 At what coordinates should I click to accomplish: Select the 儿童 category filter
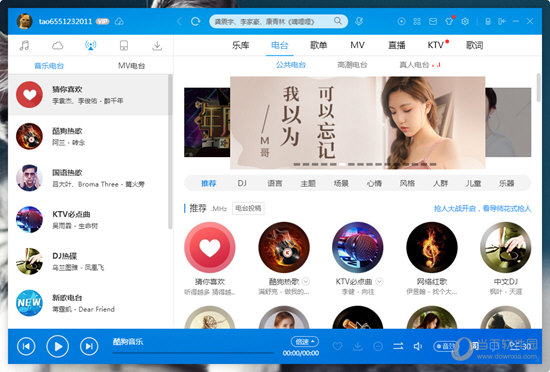pyautogui.click(x=473, y=183)
